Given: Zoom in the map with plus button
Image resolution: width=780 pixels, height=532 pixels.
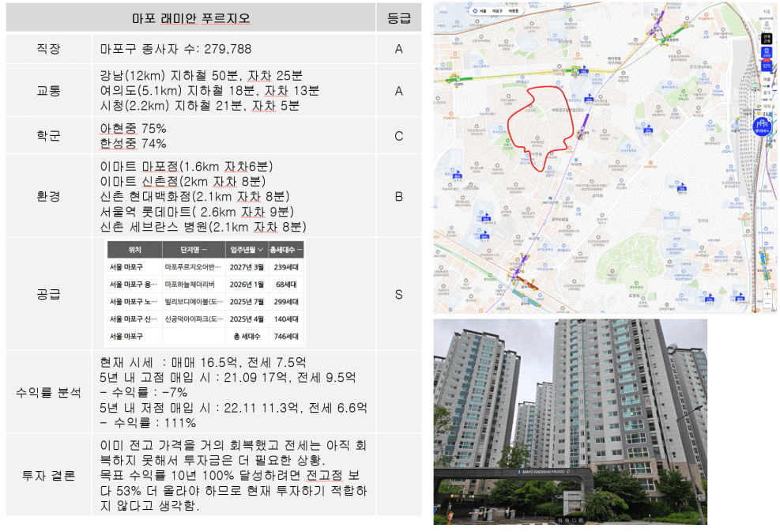Looking at the screenshot, I should click(x=767, y=293).
